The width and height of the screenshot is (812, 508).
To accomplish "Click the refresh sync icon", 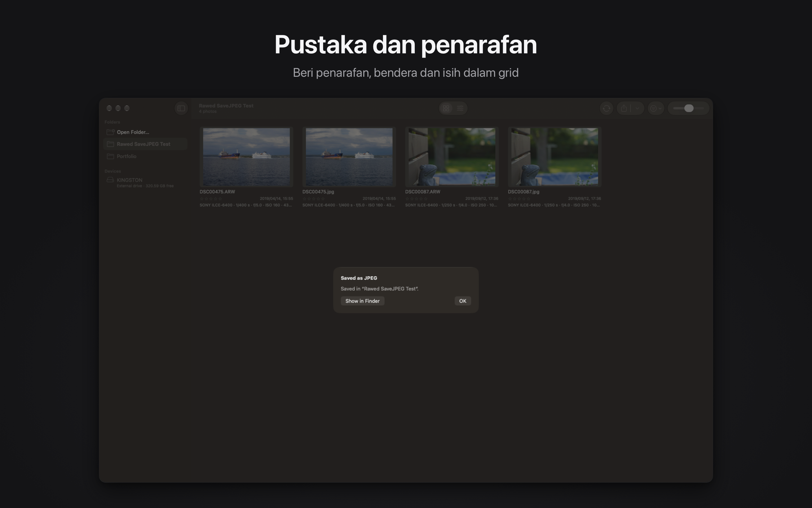I will click(x=606, y=108).
